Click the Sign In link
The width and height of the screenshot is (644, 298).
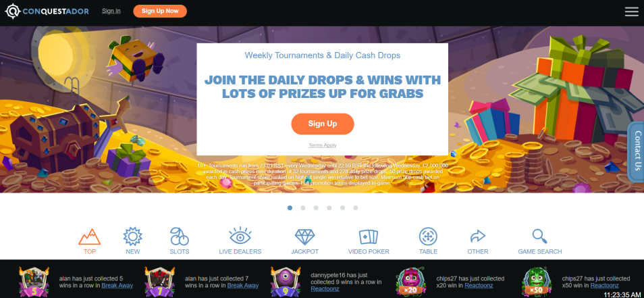pyautogui.click(x=111, y=11)
